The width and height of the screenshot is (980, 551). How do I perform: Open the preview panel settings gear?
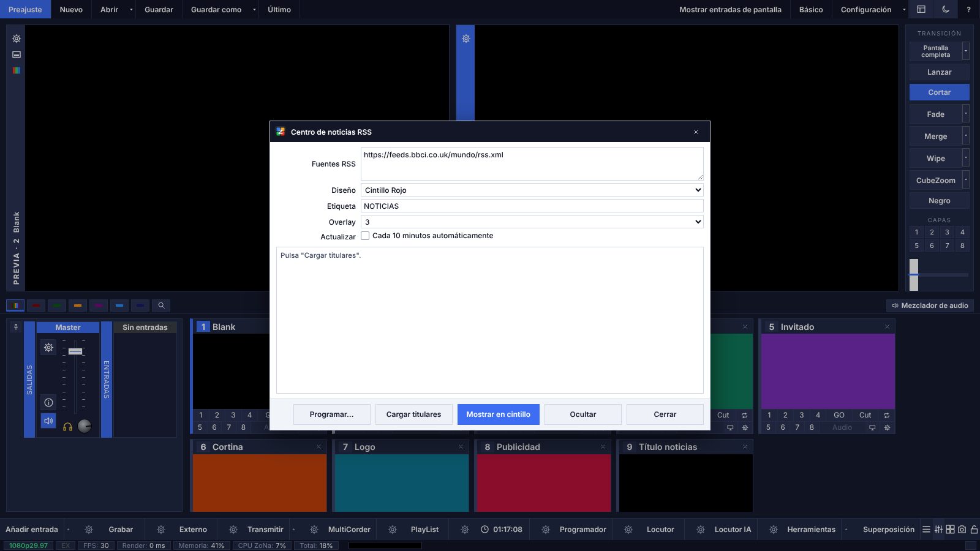(17, 39)
